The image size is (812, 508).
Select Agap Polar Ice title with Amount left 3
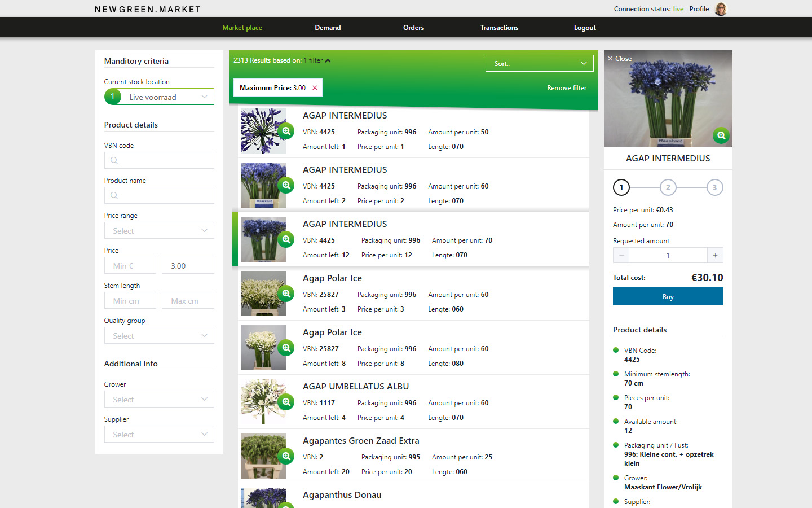pos(332,278)
